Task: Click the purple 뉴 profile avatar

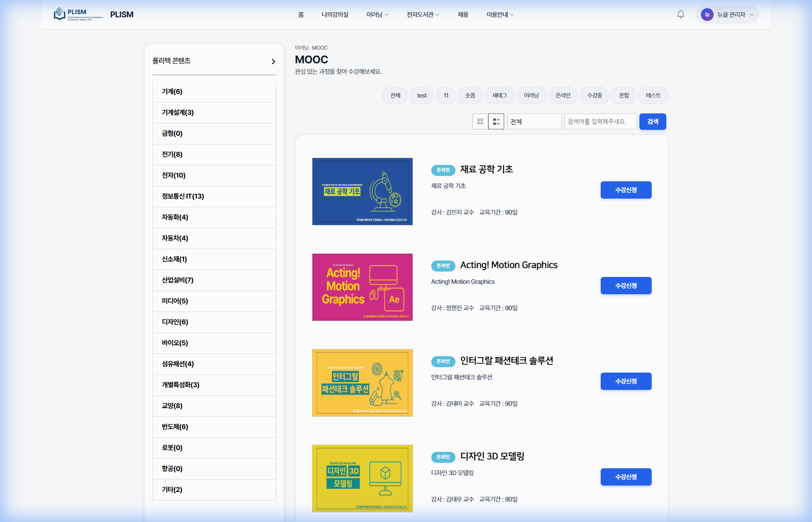Action: click(x=706, y=15)
